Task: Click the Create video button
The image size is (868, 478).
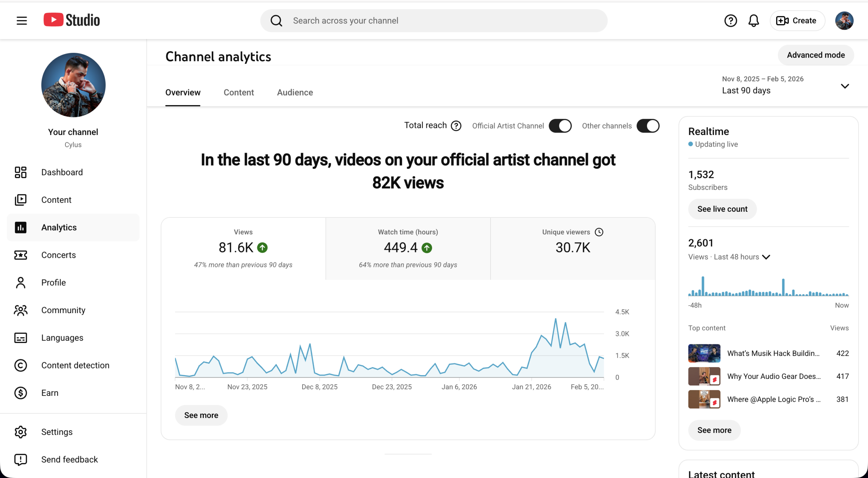Action: pyautogui.click(x=797, y=21)
